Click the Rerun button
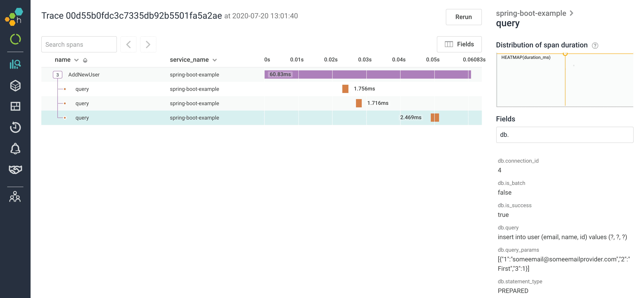Viewport: 644px width, 298px height. (463, 17)
